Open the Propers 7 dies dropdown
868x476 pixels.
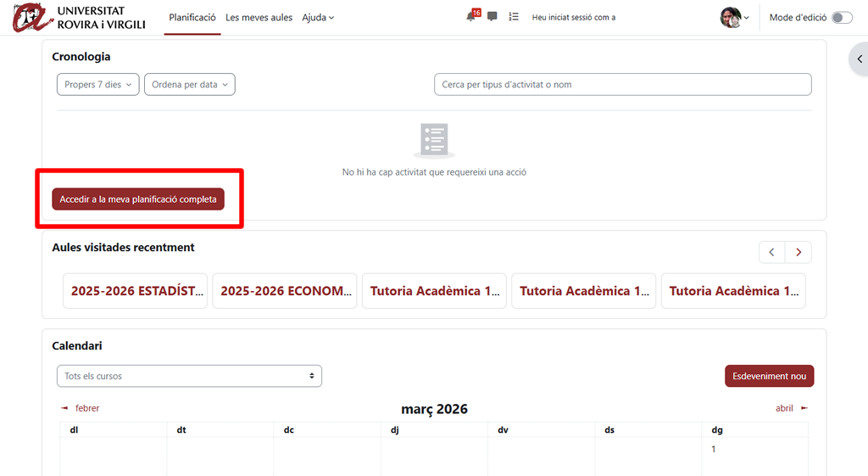(x=97, y=85)
